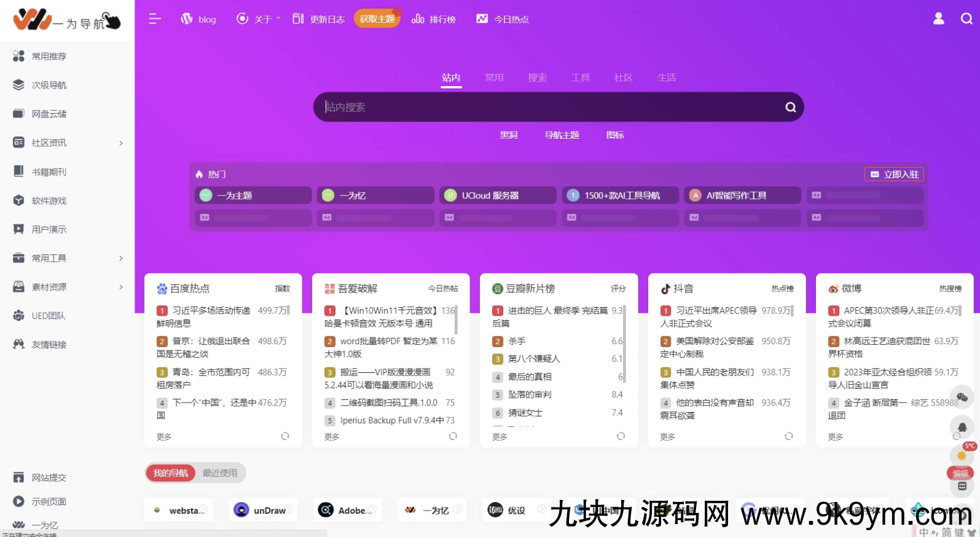Open the Adobe bookmark card
The height and width of the screenshot is (537, 980).
tap(347, 510)
